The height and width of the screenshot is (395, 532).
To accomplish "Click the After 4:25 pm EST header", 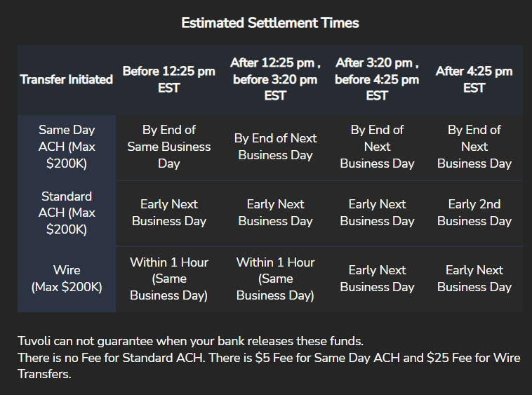I will (474, 79).
